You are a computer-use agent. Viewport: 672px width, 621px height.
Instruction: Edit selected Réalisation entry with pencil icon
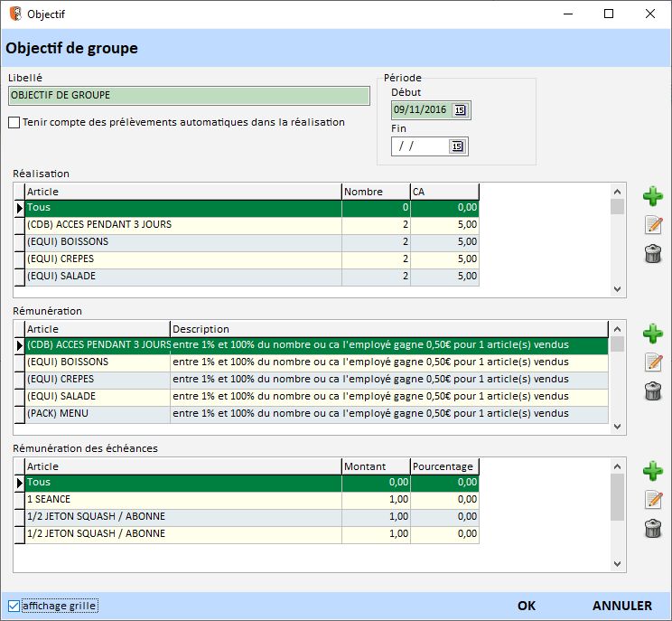(x=652, y=225)
